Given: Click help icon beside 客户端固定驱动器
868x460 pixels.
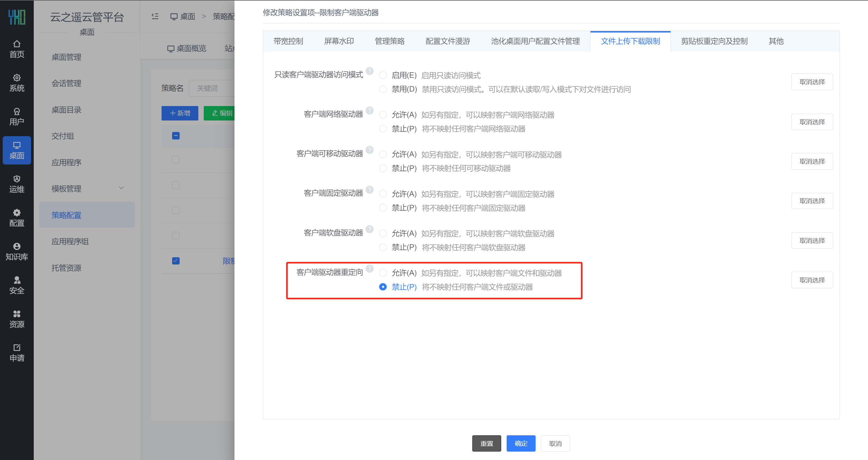Looking at the screenshot, I should [370, 189].
